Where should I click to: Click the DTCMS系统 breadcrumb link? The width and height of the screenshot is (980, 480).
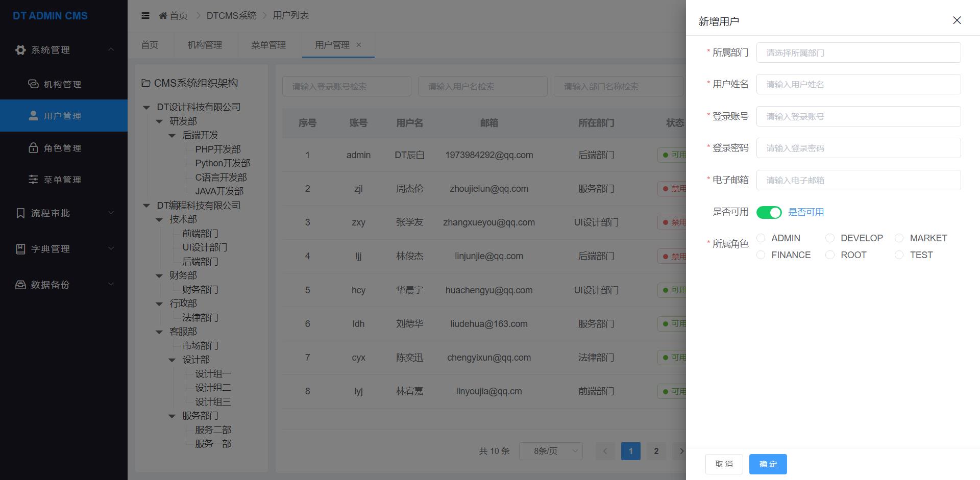[231, 16]
